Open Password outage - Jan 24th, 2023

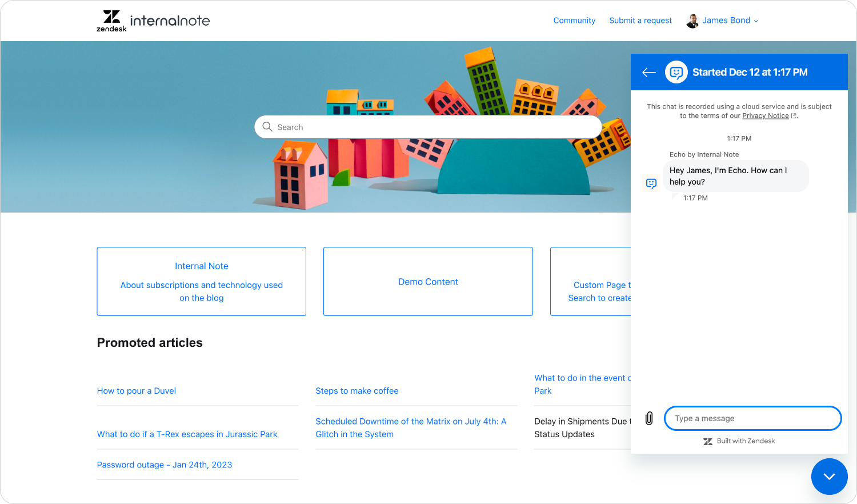165,465
